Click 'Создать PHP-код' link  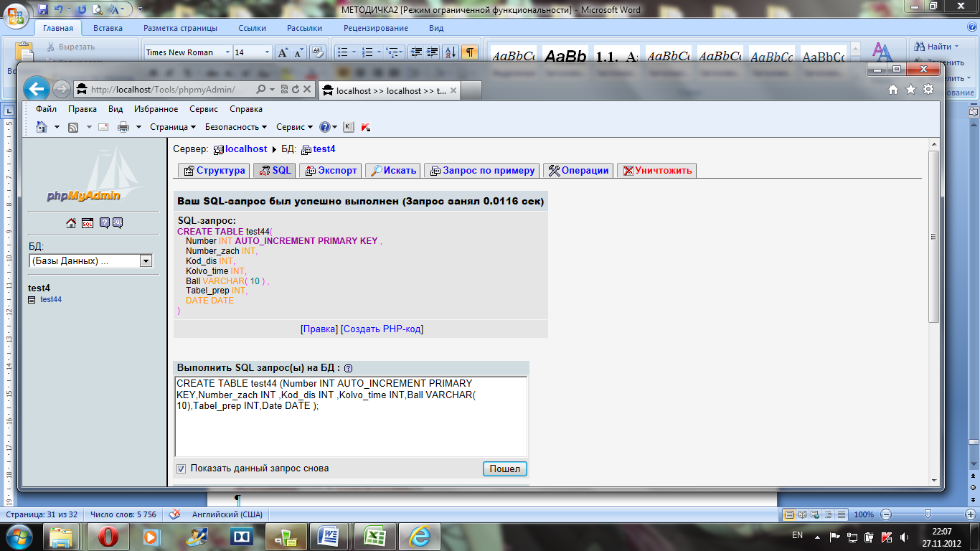tap(382, 329)
